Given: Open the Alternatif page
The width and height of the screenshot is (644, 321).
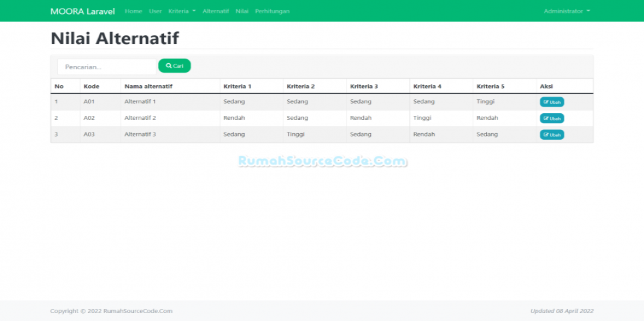Looking at the screenshot, I should [x=215, y=11].
